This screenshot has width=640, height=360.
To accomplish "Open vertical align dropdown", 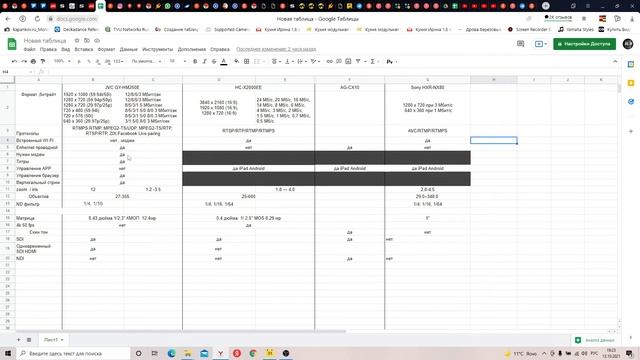I will (289, 62).
